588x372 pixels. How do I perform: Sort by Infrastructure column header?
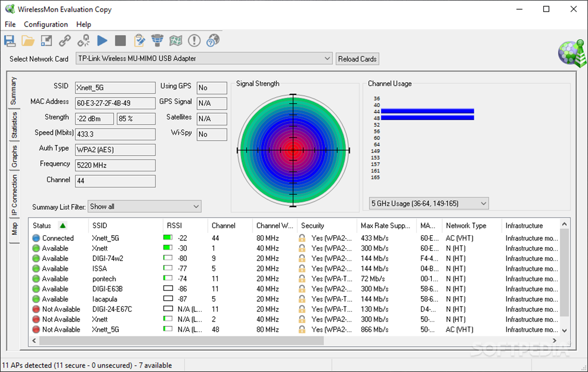(524, 225)
